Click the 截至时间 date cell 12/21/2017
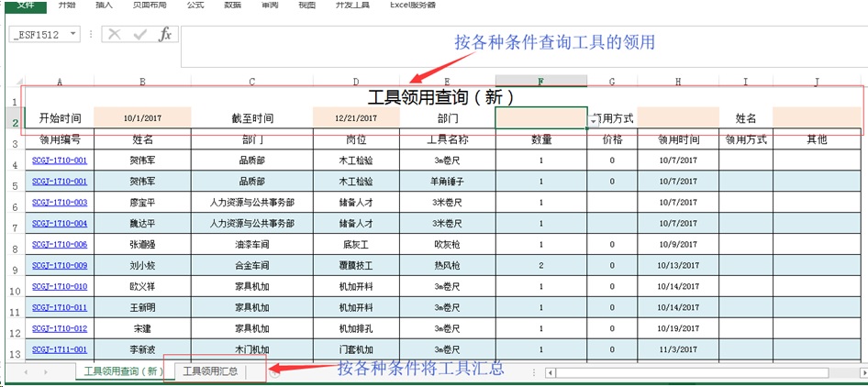Viewport: 868px width, 387px height. 356,118
